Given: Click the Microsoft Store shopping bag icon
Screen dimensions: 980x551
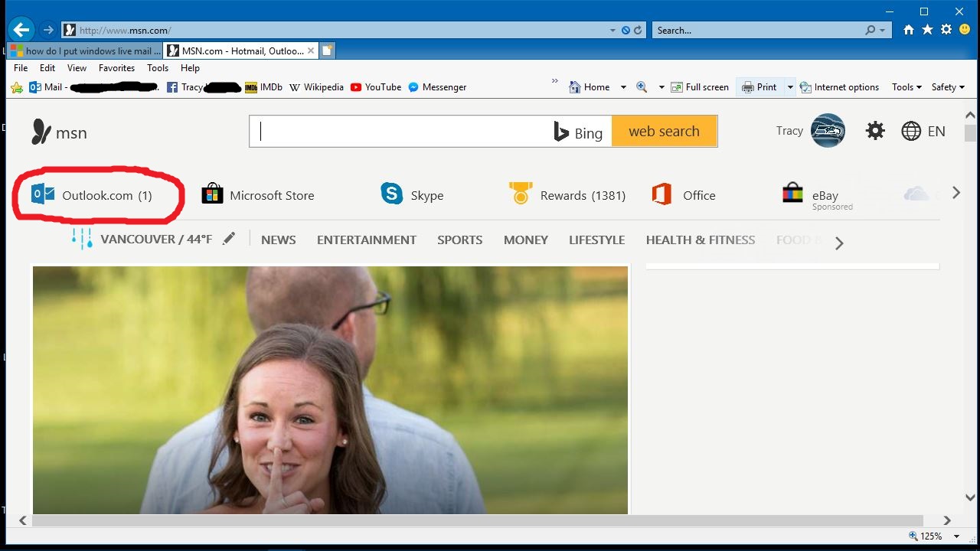Looking at the screenshot, I should [212, 194].
